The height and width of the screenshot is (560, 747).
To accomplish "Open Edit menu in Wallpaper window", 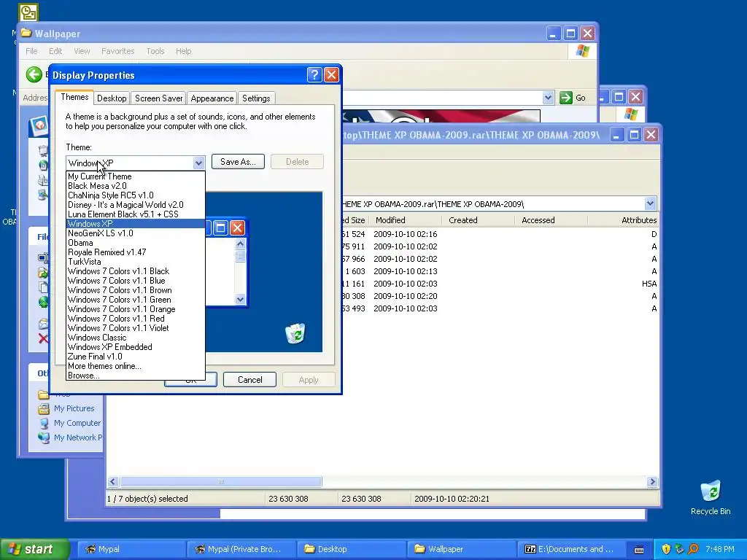I will pos(55,51).
